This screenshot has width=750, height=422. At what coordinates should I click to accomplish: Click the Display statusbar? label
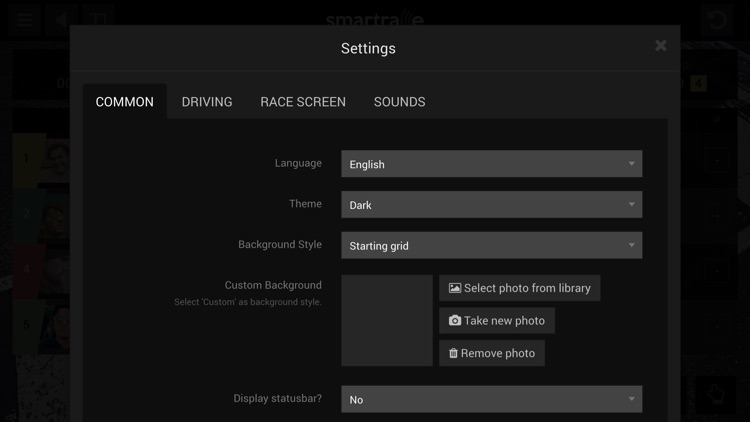pos(277,399)
